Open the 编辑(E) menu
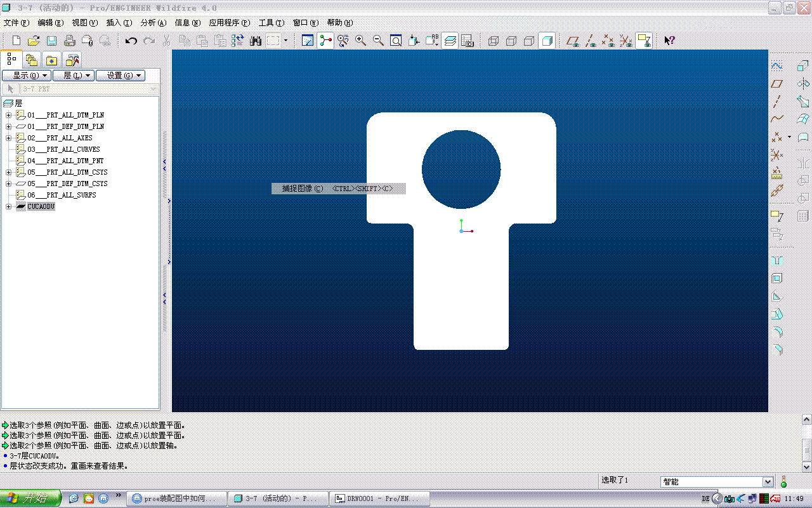Image resolution: width=812 pixels, height=508 pixels. point(51,23)
